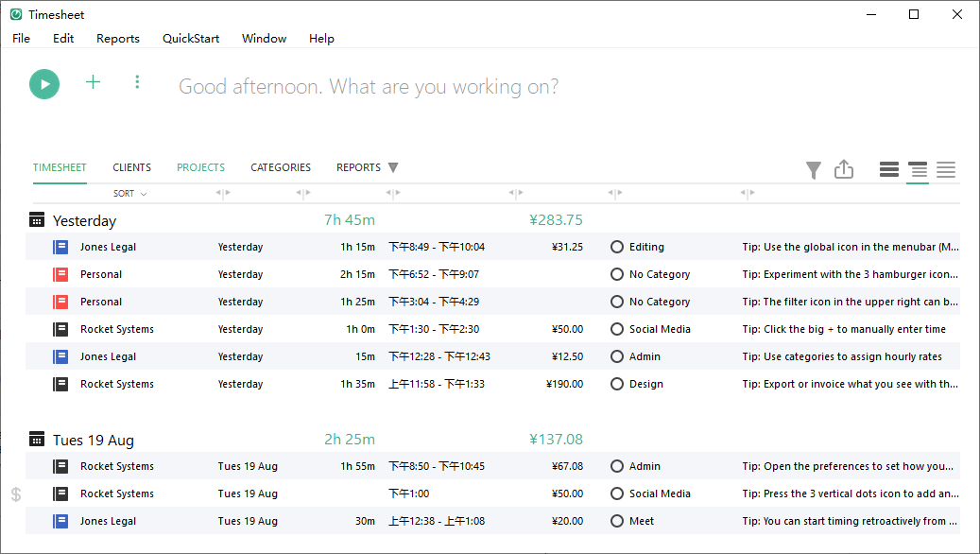980x554 pixels.
Task: Toggle the circle next to Social Media yesterday
Action: point(617,329)
